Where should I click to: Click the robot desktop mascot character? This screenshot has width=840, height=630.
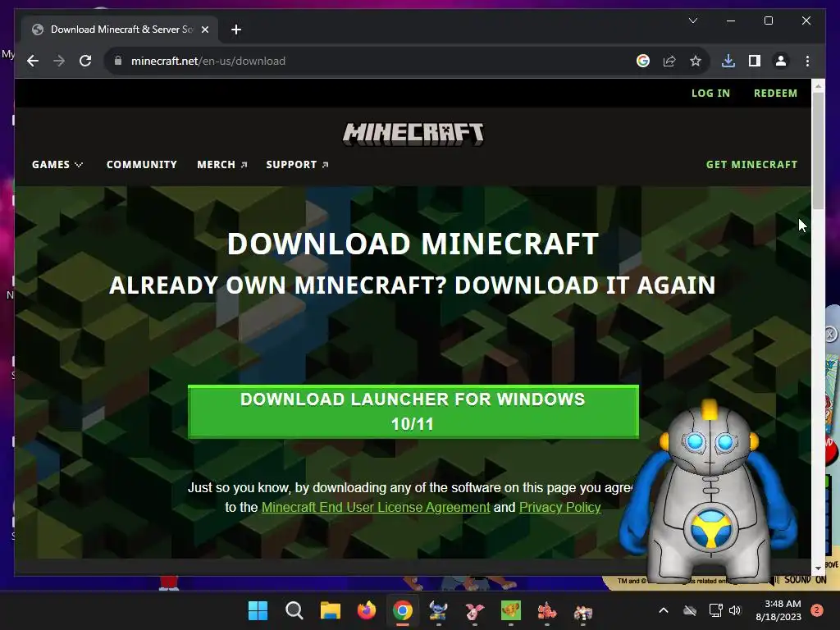coord(708,491)
